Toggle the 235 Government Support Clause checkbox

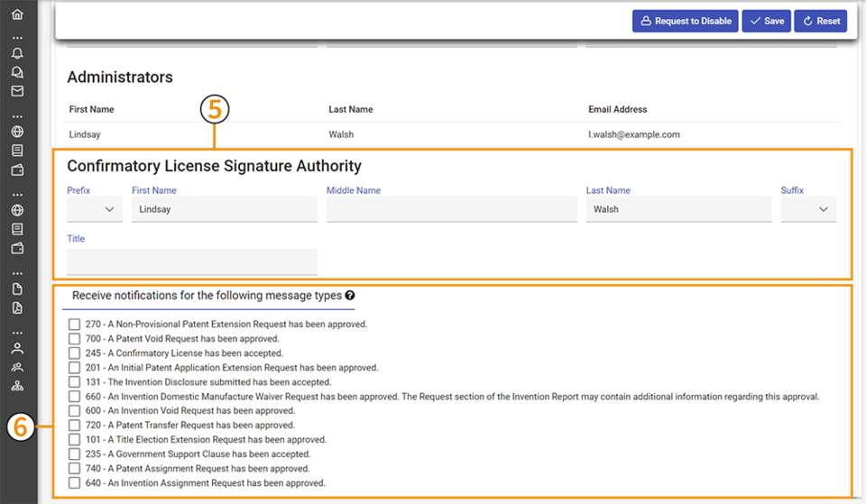click(x=74, y=454)
